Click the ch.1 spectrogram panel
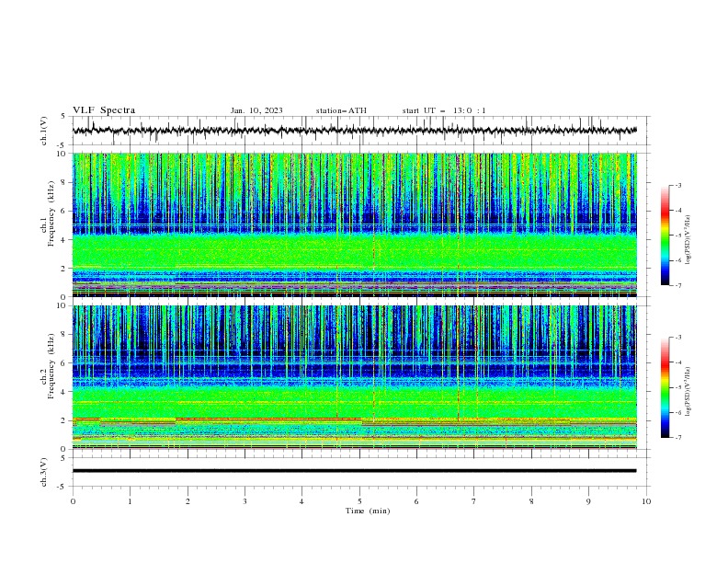 (355, 224)
